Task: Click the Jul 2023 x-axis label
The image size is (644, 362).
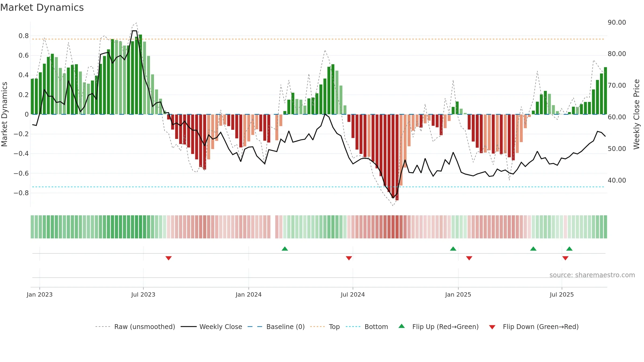Action: click(x=143, y=294)
